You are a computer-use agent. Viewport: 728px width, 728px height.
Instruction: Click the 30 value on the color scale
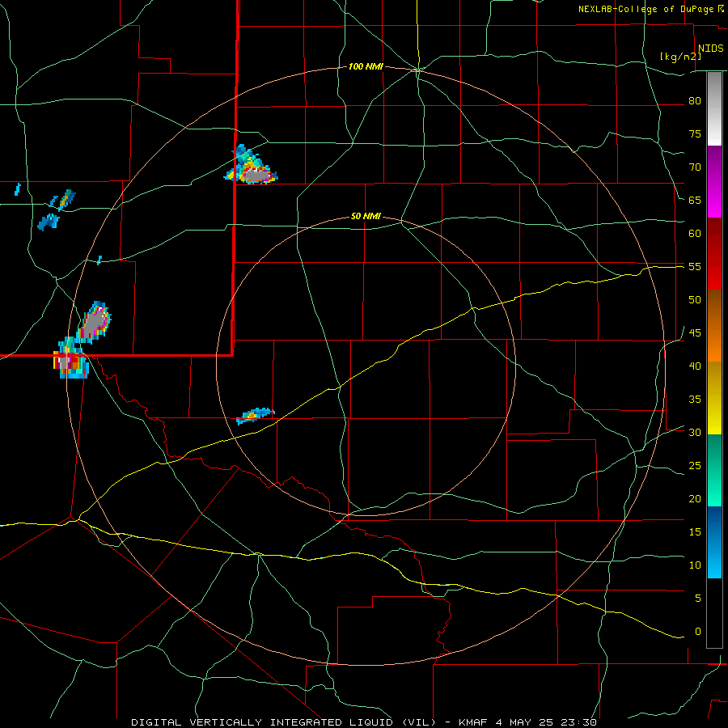point(695,432)
